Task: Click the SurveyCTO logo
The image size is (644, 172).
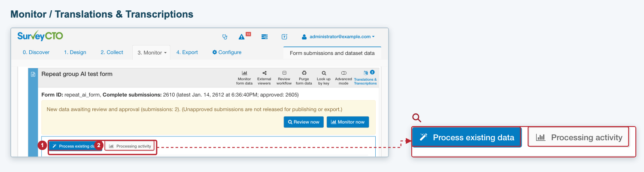Action: pyautogui.click(x=40, y=36)
